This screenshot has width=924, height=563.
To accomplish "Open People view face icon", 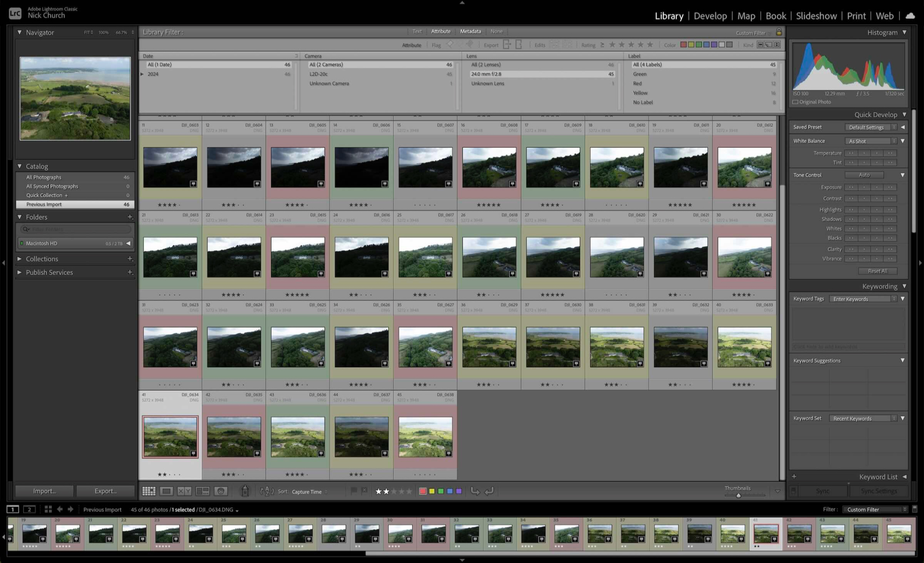I will [221, 491].
